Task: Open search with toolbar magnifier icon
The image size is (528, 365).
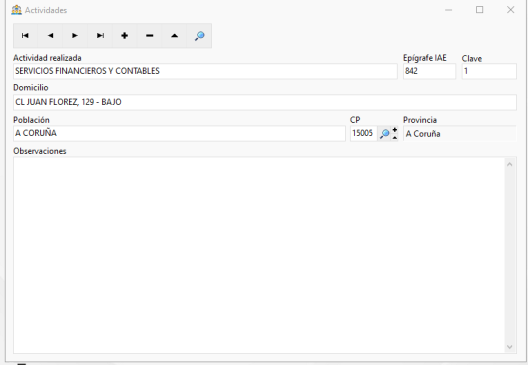Action: [x=199, y=36]
